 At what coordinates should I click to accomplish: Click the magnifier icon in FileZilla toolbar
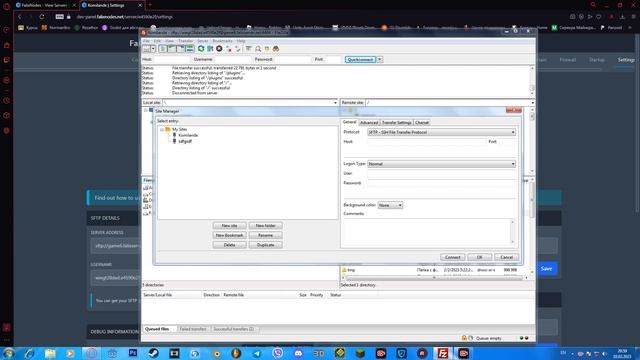click(258, 49)
